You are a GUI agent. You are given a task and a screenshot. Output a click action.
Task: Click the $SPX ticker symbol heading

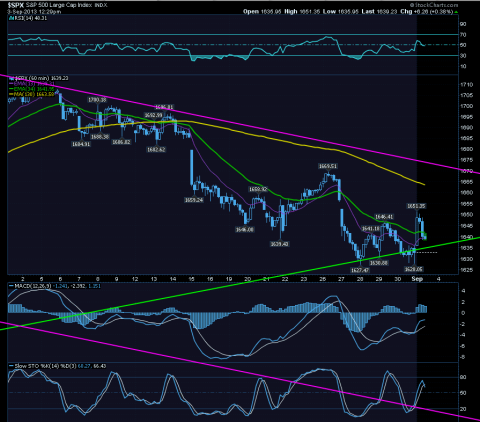tap(16, 5)
